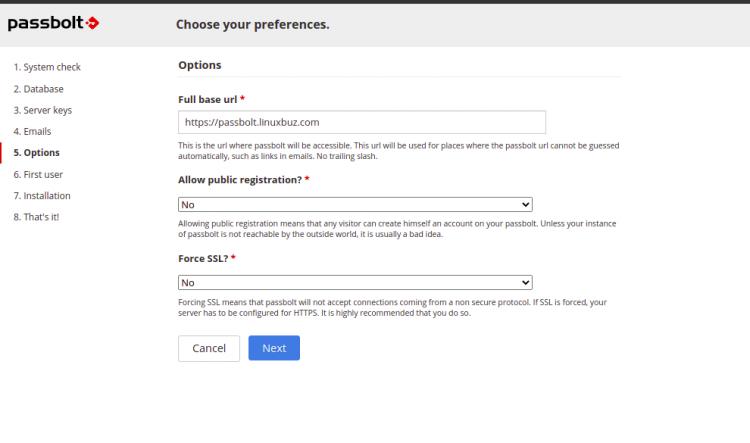
Task: Click the public registration dropdown arrow
Action: [526, 204]
